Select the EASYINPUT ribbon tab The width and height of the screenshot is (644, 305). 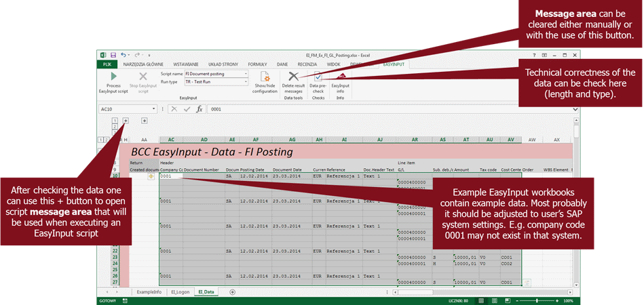[x=394, y=64]
